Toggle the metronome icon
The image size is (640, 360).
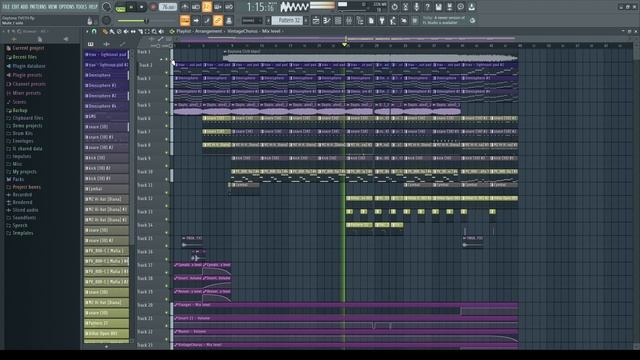(184, 7)
